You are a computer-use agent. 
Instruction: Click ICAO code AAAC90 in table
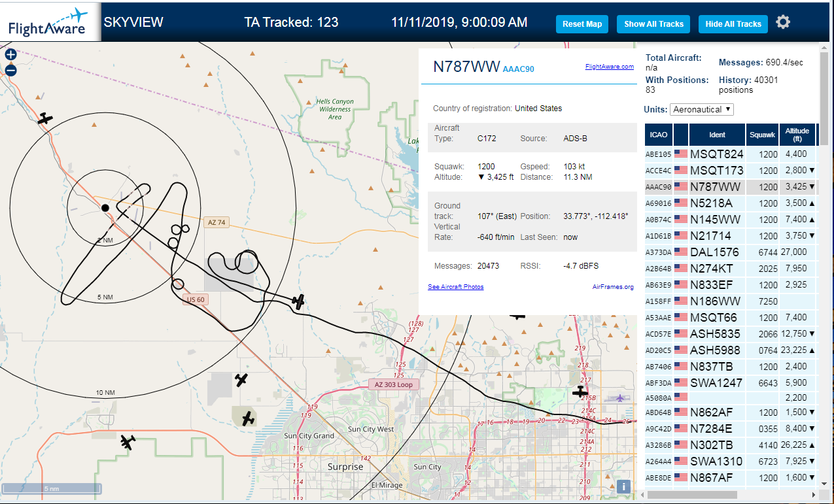pyautogui.click(x=659, y=187)
